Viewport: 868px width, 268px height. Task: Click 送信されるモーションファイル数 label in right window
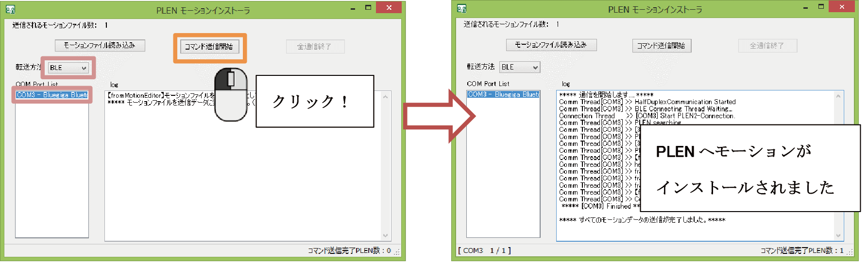point(506,24)
